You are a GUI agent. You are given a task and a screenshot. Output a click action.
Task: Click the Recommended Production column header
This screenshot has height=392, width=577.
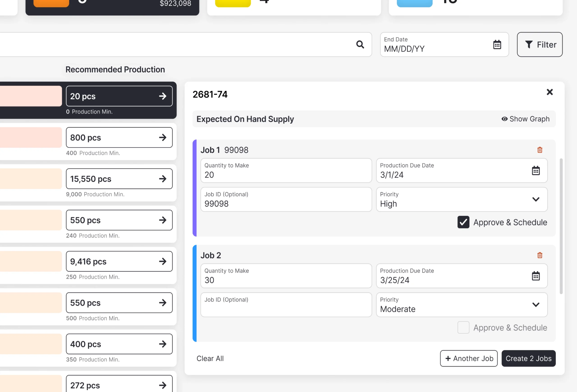click(x=115, y=69)
